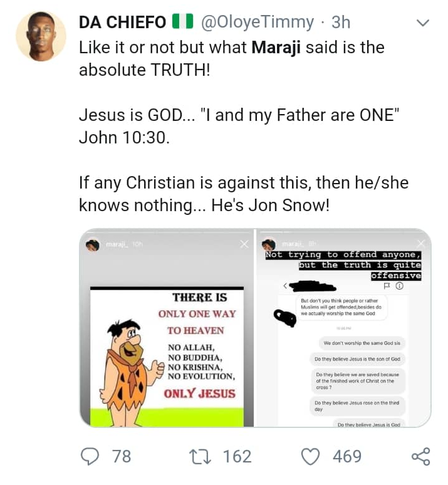The width and height of the screenshot is (448, 485).
Task: Click the 162 retweets count
Action: pyautogui.click(x=237, y=456)
